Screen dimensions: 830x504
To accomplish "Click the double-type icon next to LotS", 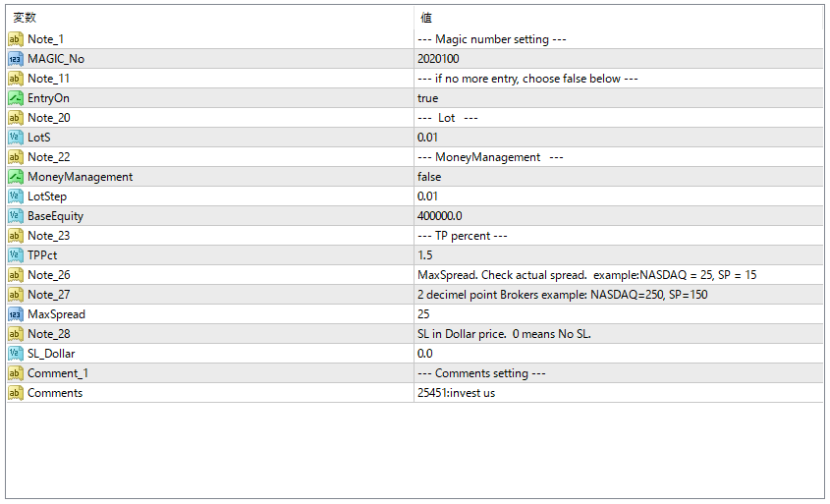I will (x=16, y=138).
